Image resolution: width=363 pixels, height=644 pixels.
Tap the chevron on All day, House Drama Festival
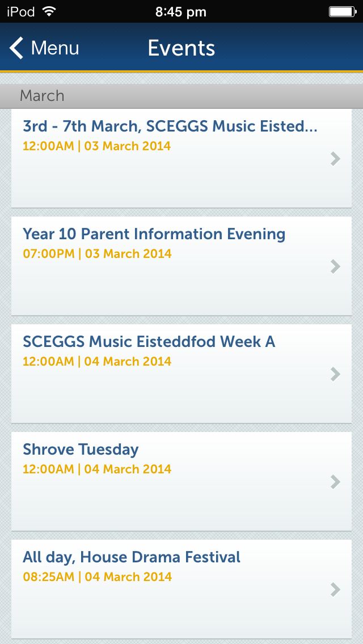click(335, 590)
